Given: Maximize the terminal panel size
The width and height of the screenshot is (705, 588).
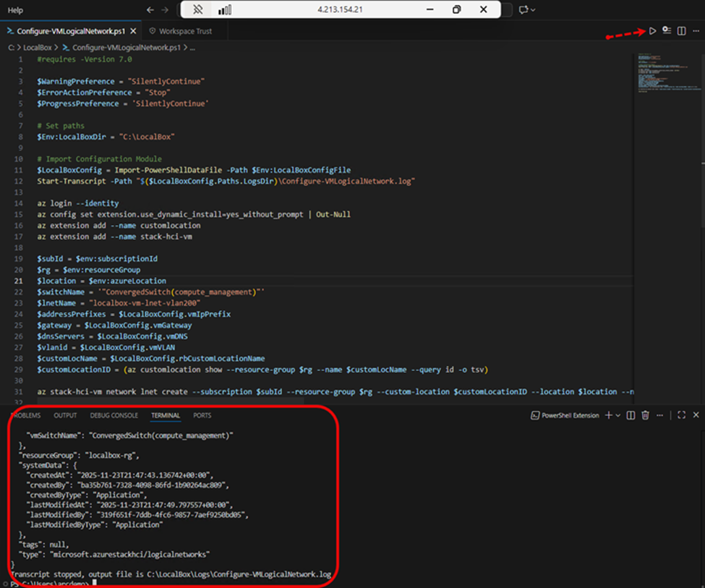Looking at the screenshot, I should click(x=682, y=415).
